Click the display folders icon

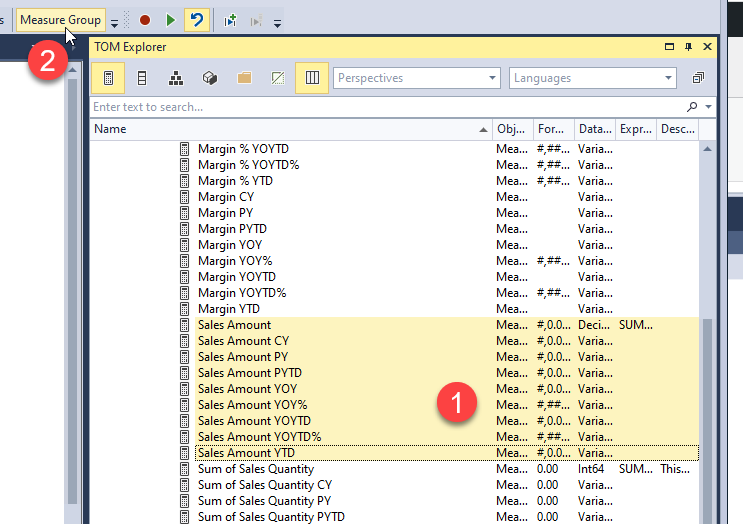pyautogui.click(x=244, y=78)
